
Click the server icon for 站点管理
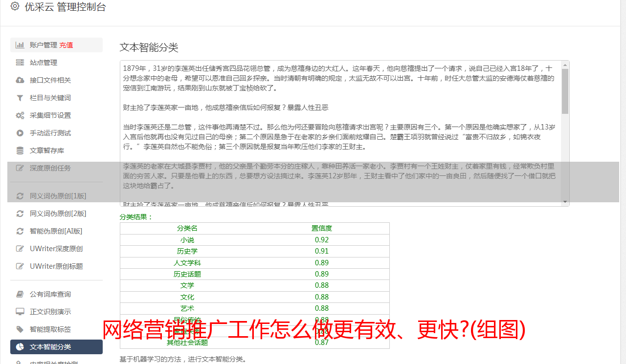click(20, 63)
